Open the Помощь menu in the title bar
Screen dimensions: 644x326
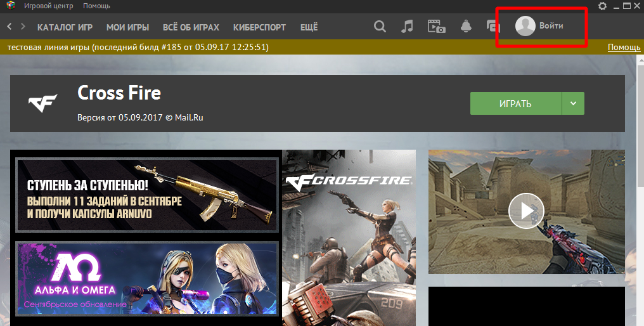(x=96, y=6)
